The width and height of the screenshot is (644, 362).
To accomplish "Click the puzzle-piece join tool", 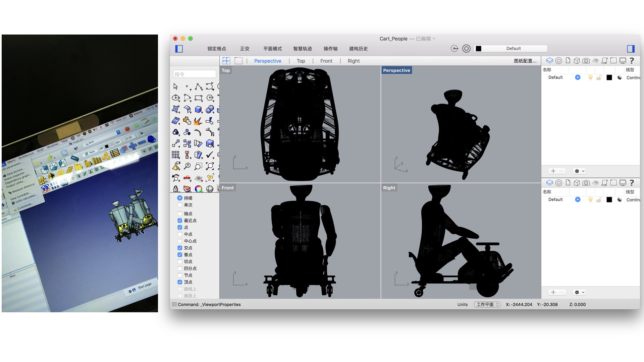I will point(187,121).
